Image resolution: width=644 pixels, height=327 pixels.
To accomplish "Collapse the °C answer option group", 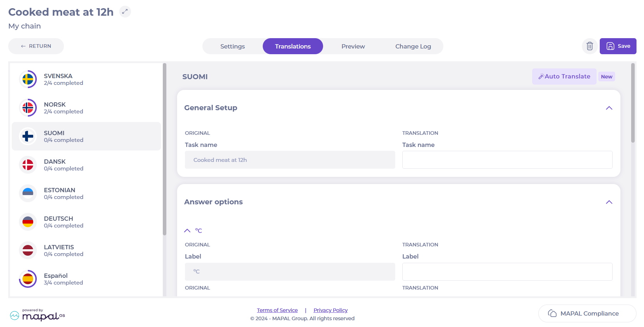I will (187, 231).
